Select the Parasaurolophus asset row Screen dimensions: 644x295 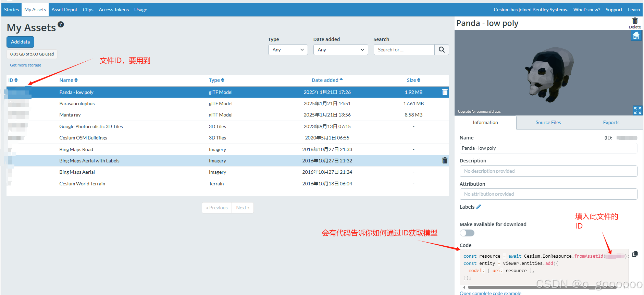point(228,103)
